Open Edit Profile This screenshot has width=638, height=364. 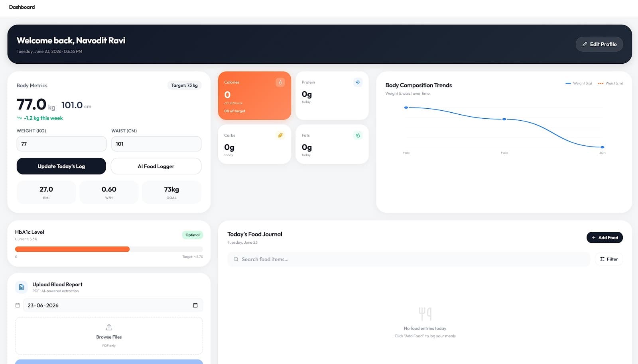tap(599, 44)
